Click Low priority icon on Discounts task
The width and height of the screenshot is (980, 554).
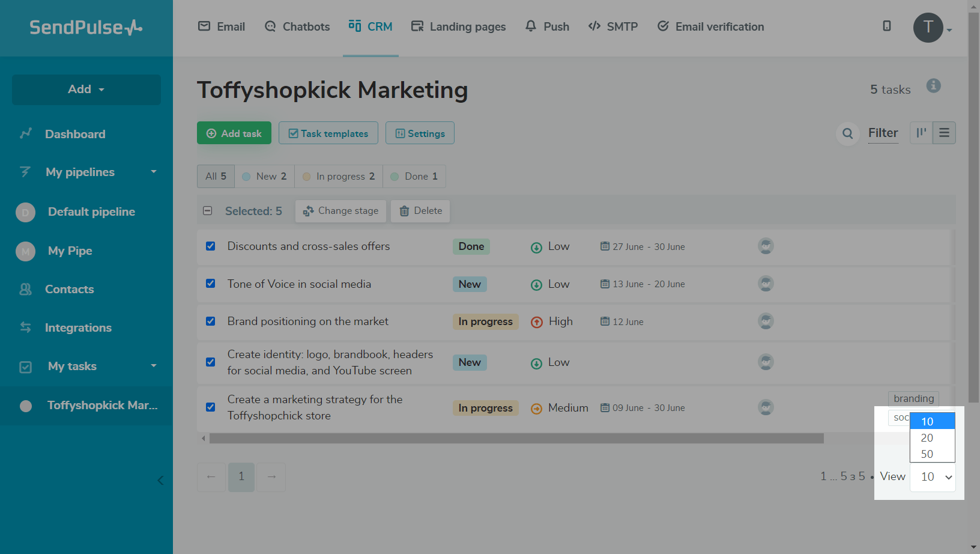536,247
